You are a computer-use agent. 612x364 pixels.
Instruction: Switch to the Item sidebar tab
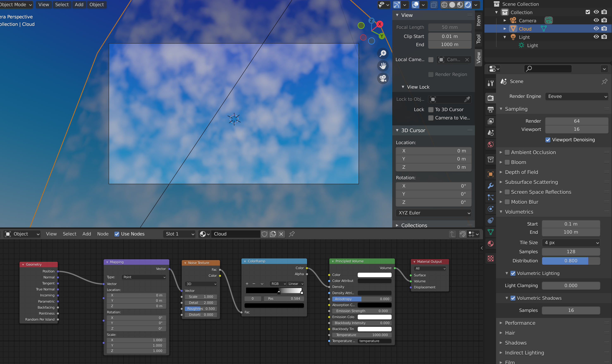click(478, 20)
